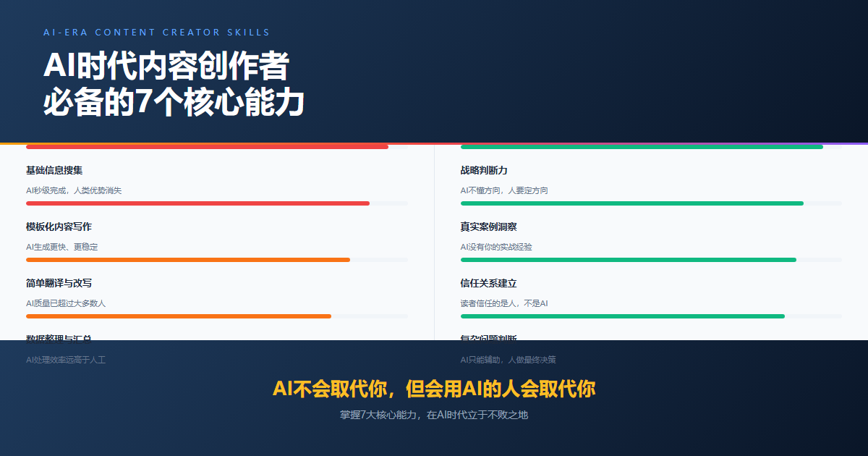Click the '模板化内容写作' heading

(x=59, y=227)
